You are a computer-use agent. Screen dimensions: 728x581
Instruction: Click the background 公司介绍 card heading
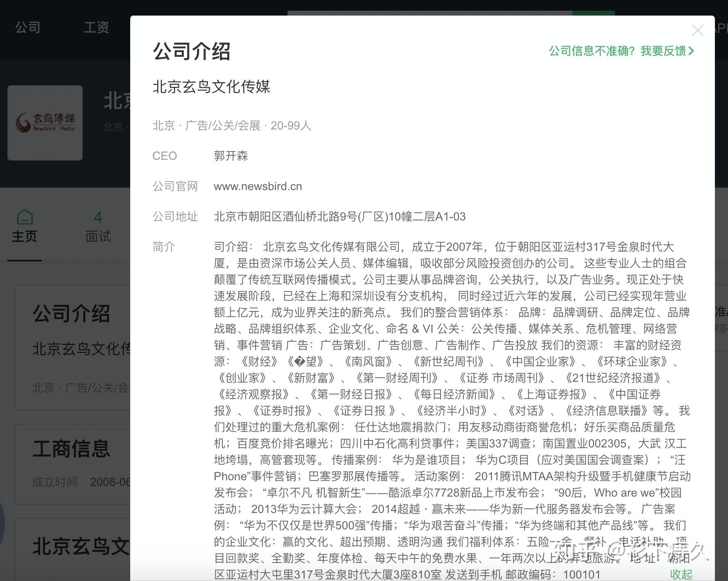click(x=71, y=313)
